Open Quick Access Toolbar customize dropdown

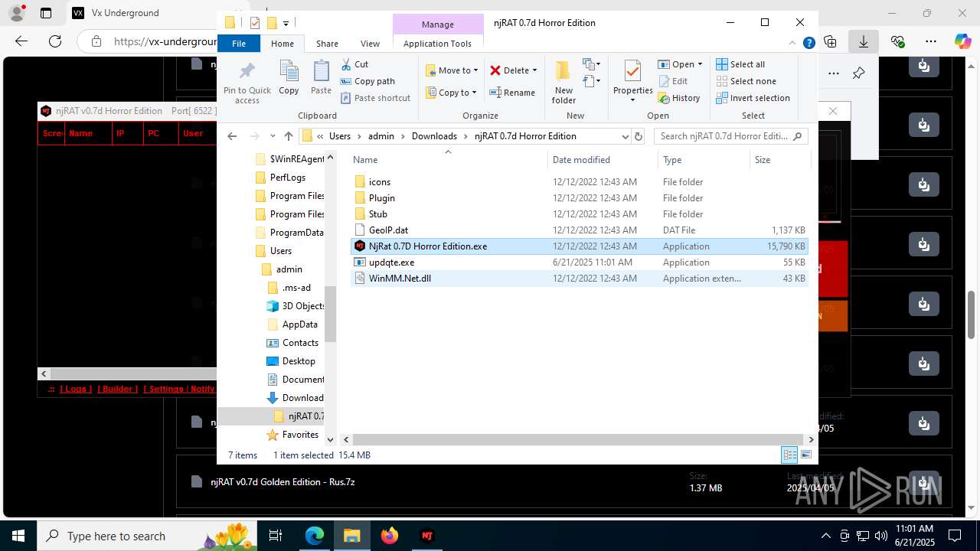(286, 23)
